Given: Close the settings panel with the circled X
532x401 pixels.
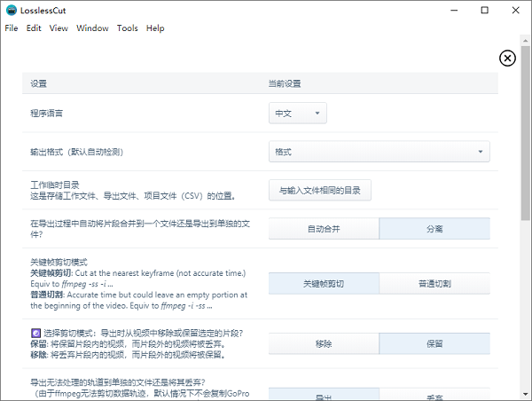Looking at the screenshot, I should click(x=507, y=59).
